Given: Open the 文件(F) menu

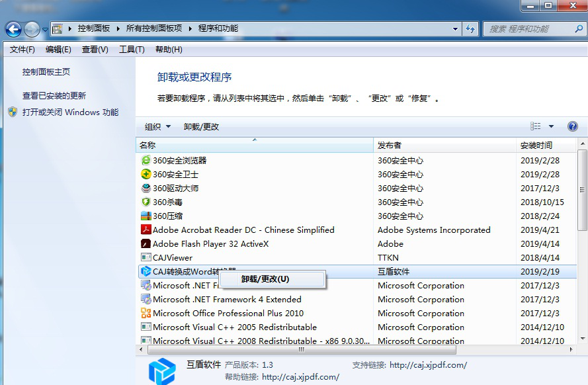Looking at the screenshot, I should 22,50.
